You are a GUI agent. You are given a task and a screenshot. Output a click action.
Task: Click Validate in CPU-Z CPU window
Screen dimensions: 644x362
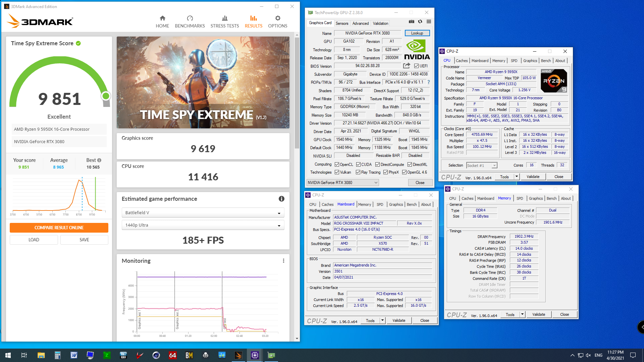click(x=533, y=177)
